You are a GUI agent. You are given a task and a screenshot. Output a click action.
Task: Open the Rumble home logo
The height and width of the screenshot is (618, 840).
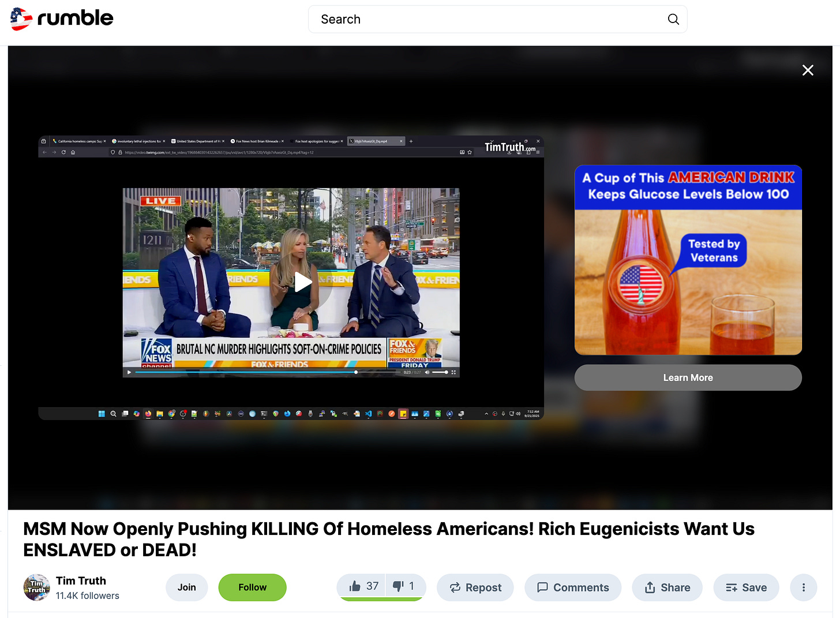pyautogui.click(x=62, y=19)
